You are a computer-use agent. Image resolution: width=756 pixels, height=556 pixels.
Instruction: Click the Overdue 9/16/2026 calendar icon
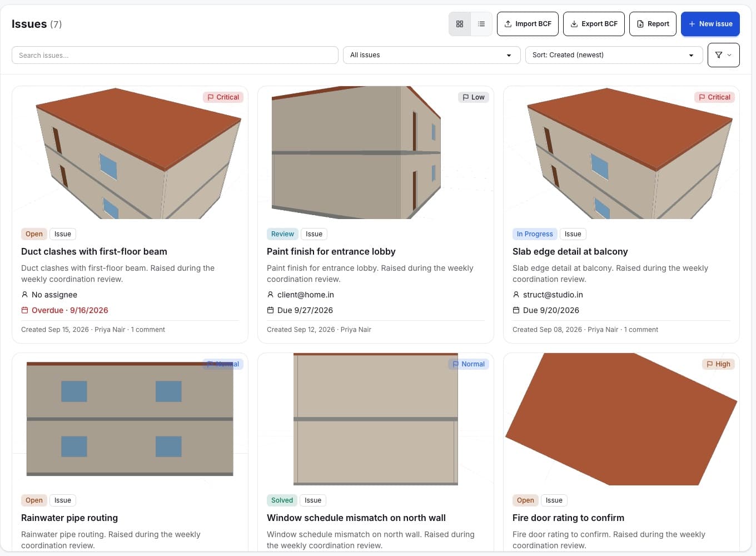(x=24, y=310)
